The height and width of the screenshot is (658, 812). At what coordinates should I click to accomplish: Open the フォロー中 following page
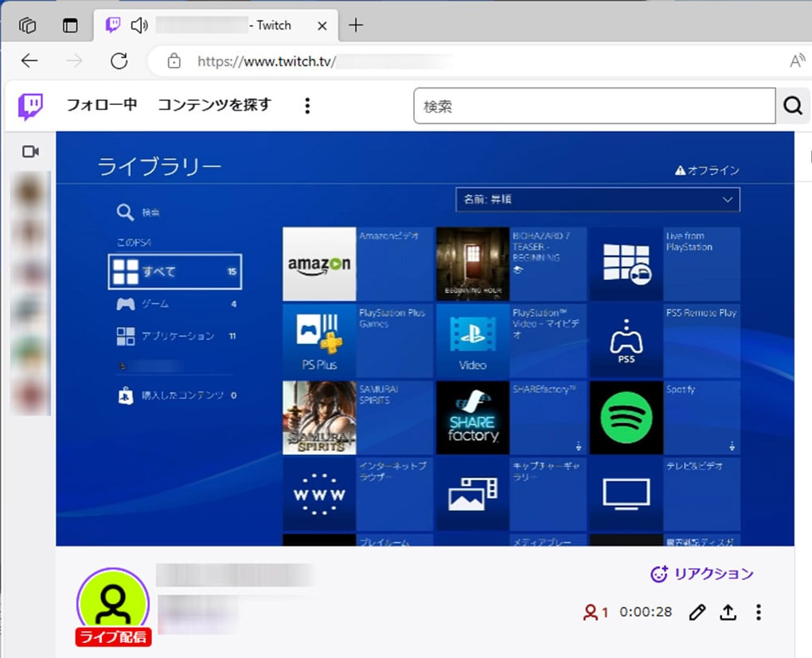(x=102, y=104)
